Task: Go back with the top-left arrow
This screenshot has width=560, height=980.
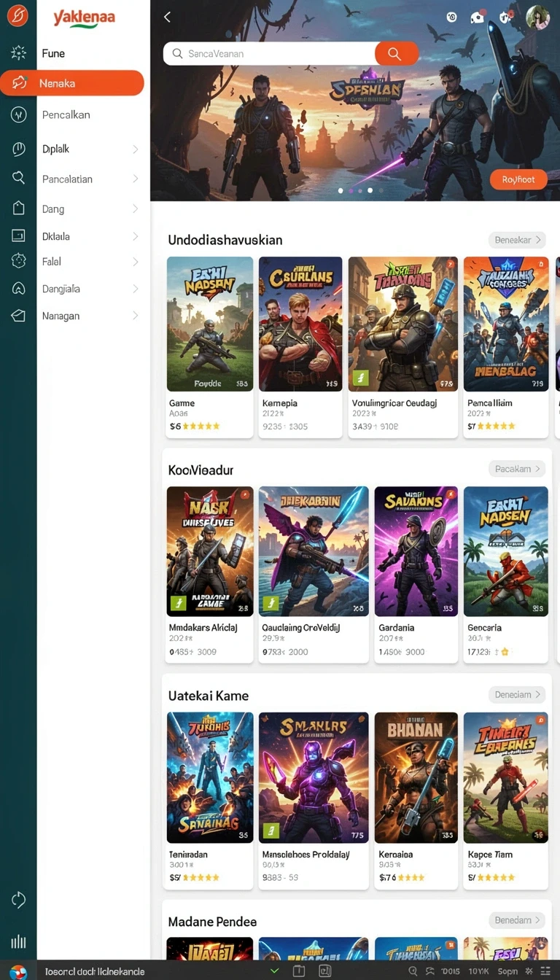Action: click(x=168, y=17)
